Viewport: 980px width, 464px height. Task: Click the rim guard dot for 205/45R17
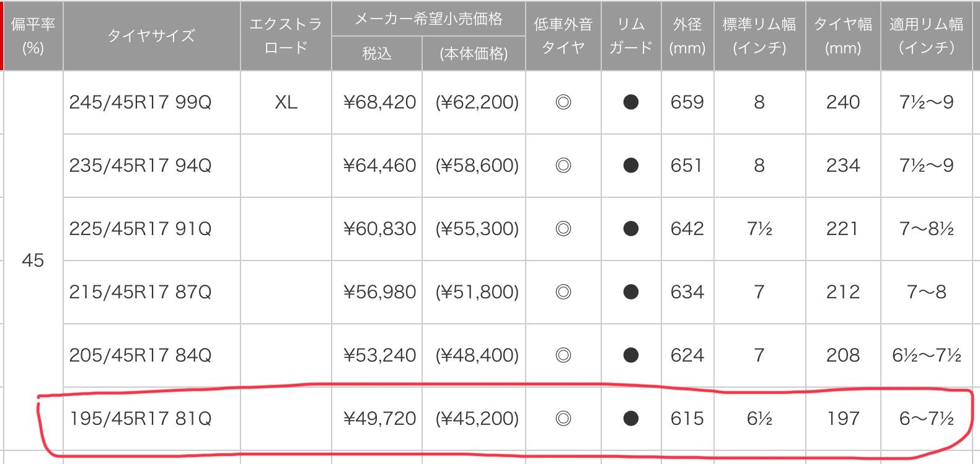click(x=631, y=355)
